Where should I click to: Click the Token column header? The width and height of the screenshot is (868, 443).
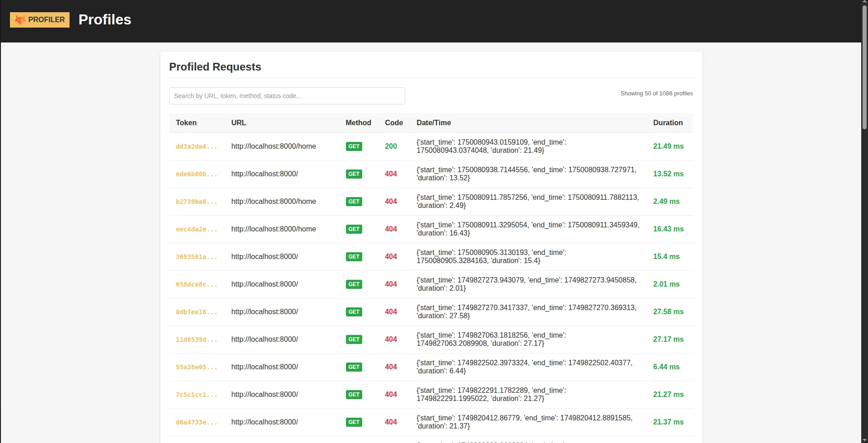186,123
